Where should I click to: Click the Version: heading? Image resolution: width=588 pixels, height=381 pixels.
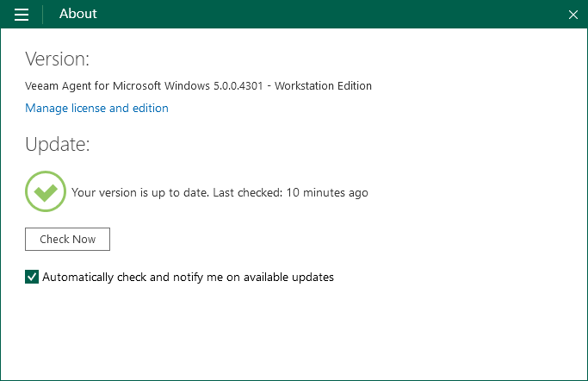58,59
